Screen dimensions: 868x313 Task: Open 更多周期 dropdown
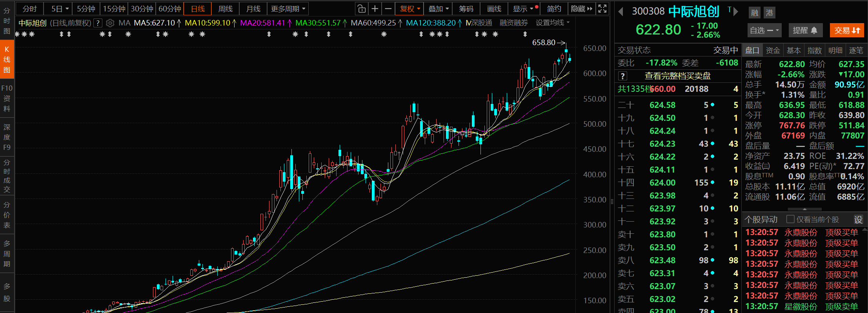click(x=288, y=9)
